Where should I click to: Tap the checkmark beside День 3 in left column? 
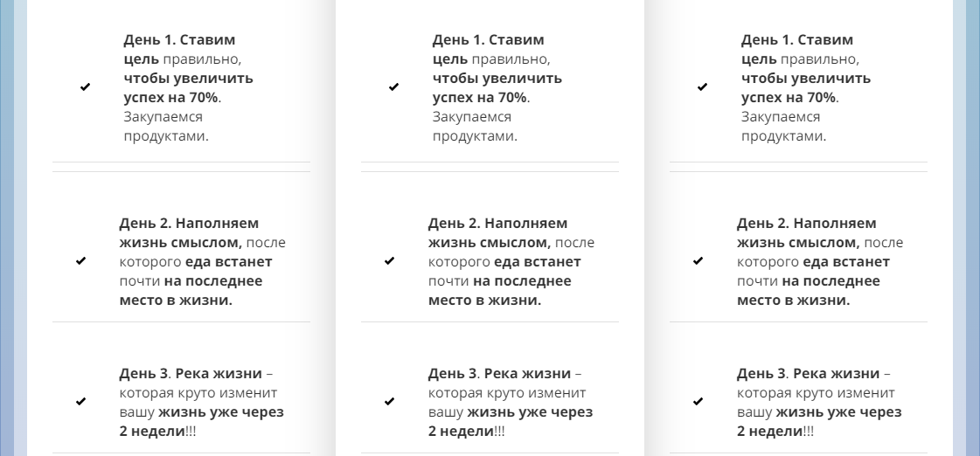click(80, 401)
